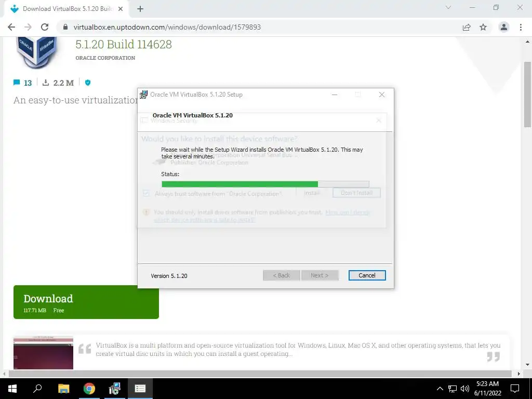Image resolution: width=532 pixels, height=399 pixels.
Task: Switch to VirtualBox installer taskbar icon
Action: (x=115, y=389)
